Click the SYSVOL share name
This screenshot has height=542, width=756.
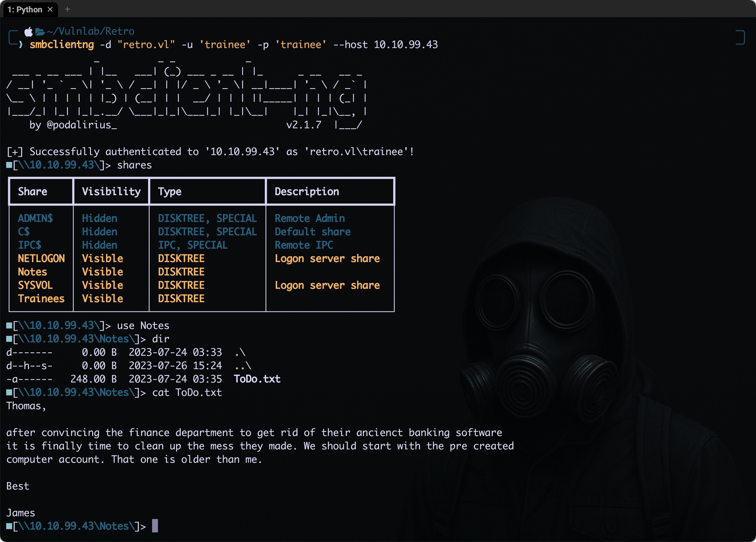(35, 285)
